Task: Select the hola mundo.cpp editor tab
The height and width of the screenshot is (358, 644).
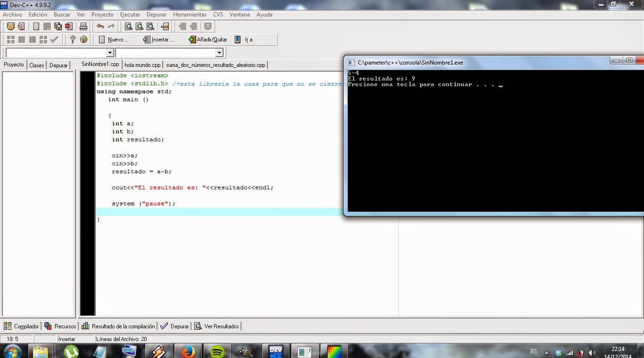Action: [x=142, y=65]
